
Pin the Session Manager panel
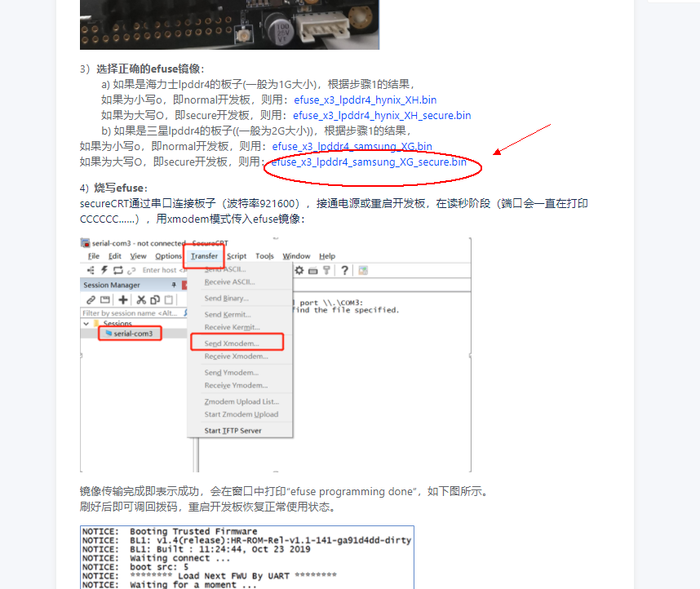point(173,285)
